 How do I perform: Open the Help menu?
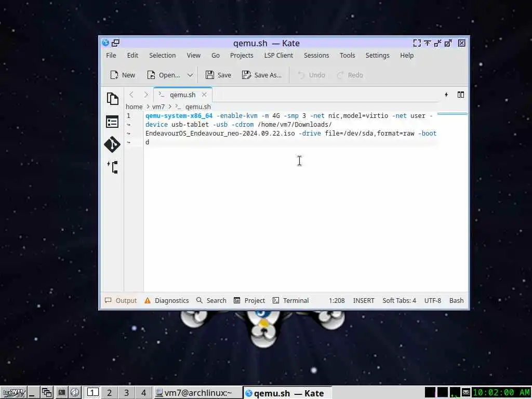(x=406, y=55)
